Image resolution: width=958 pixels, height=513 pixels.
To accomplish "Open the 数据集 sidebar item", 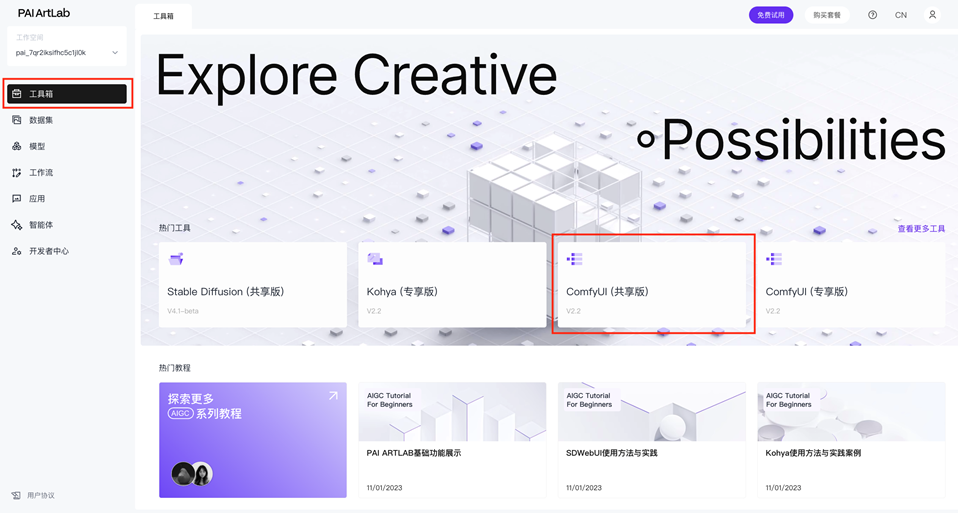I will point(67,120).
